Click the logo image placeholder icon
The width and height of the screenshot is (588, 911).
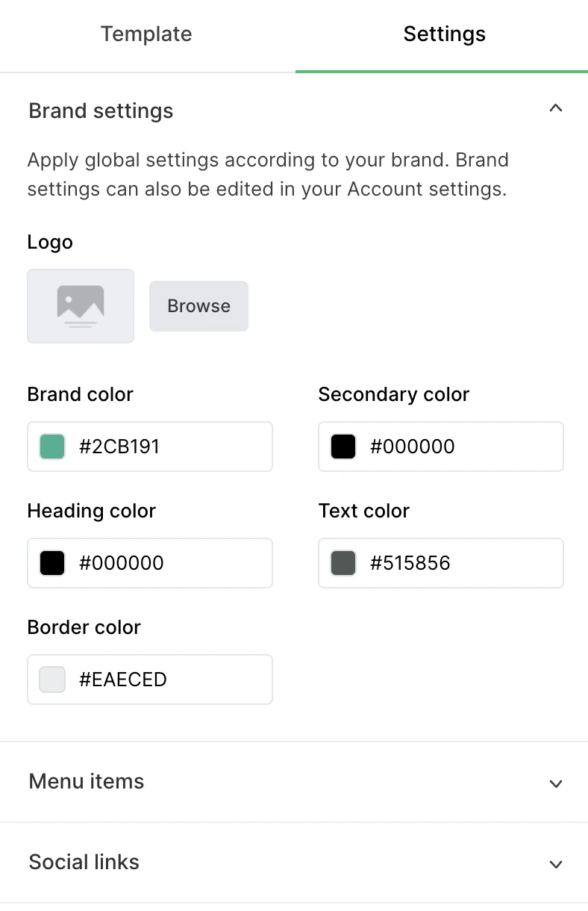[81, 306]
